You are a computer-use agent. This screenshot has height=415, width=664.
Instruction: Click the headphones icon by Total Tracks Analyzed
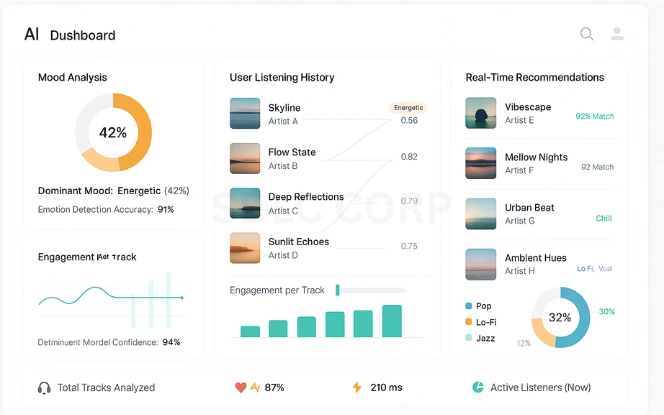[x=44, y=388]
